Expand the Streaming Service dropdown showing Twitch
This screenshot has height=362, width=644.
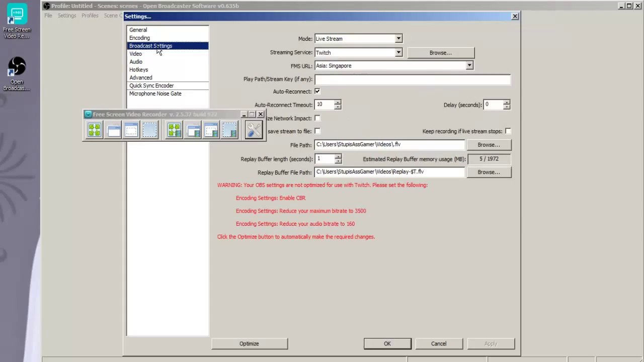pyautogui.click(x=358, y=53)
